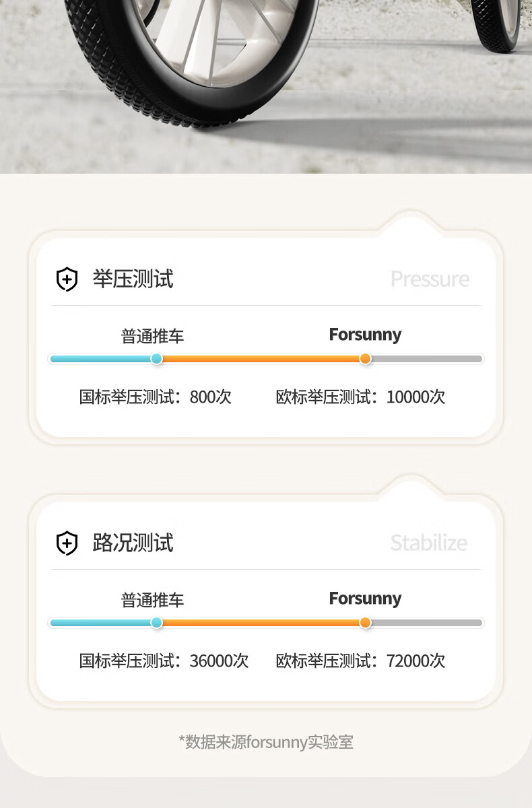Click Forsunny label in the Pressure card

(x=365, y=335)
